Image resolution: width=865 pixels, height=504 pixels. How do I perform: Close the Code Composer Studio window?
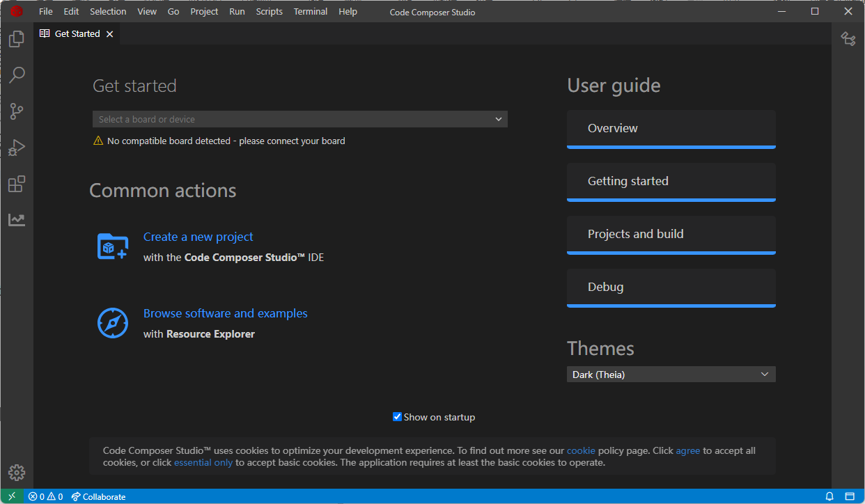[848, 11]
